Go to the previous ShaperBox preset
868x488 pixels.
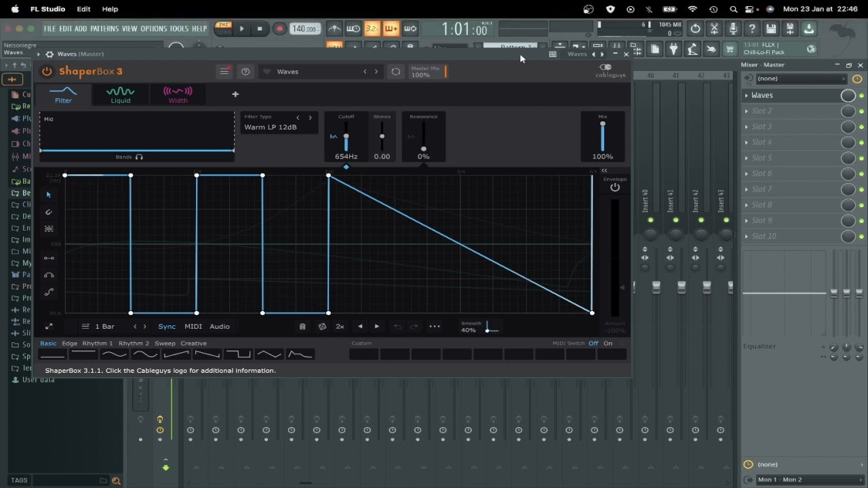point(365,71)
